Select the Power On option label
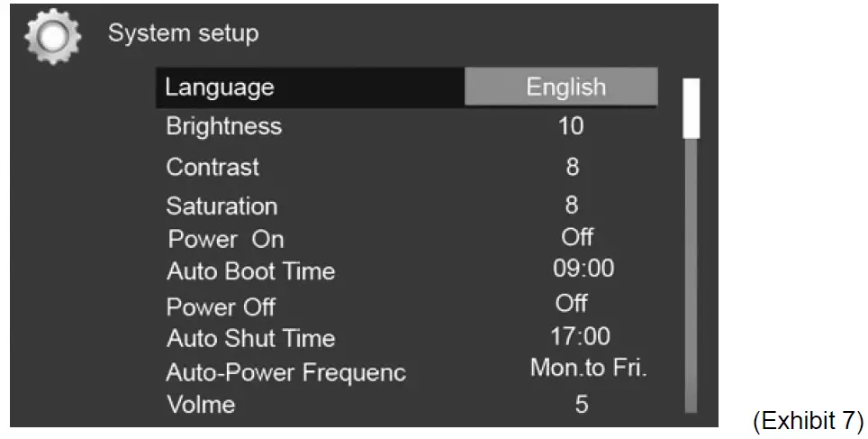Screen dimensions: 868x439 click(226, 240)
